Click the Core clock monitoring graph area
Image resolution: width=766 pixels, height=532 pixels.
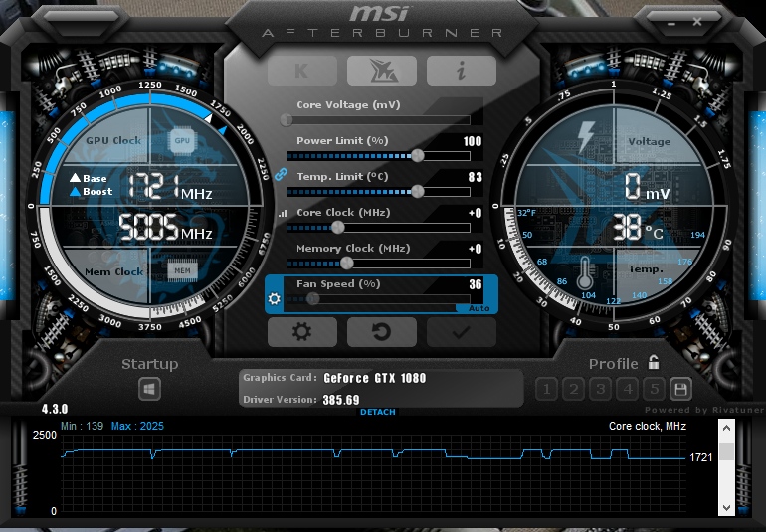coord(373,472)
